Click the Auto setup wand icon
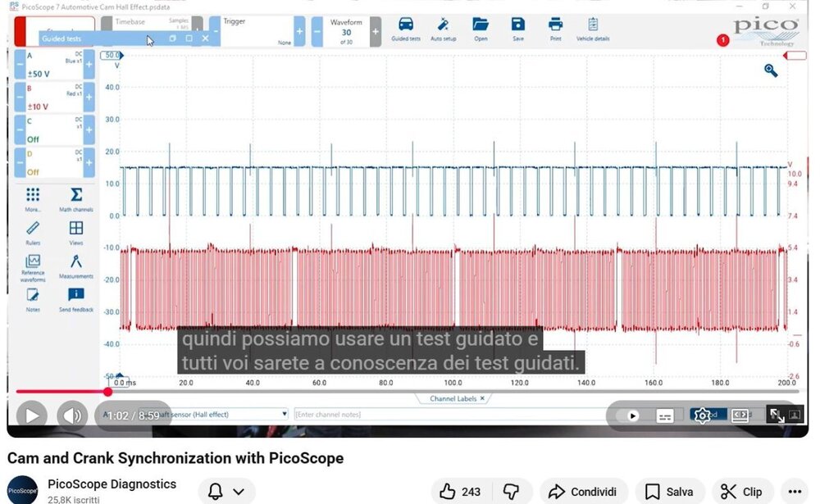This screenshot has height=504, width=820. point(443,25)
